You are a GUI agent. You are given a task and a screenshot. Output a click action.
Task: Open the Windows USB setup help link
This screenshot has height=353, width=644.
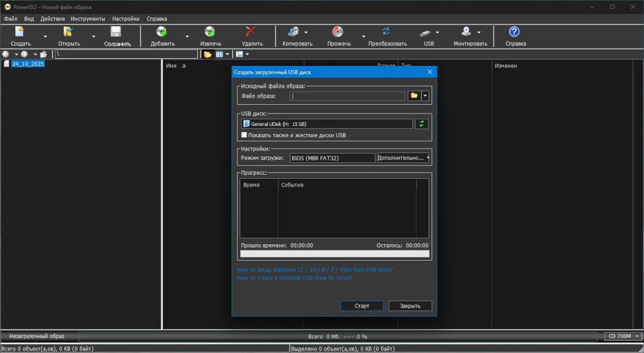[314, 269]
